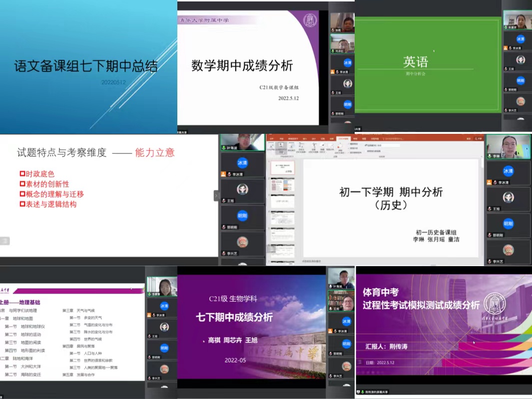Click the share button in PowerPoint title area
532x399 pixels.
click(x=479, y=138)
